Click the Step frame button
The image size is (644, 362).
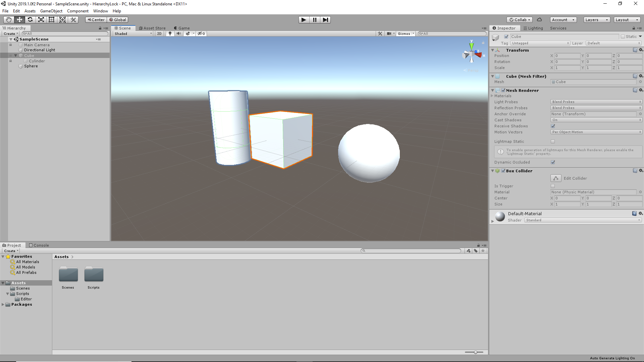coord(325,20)
